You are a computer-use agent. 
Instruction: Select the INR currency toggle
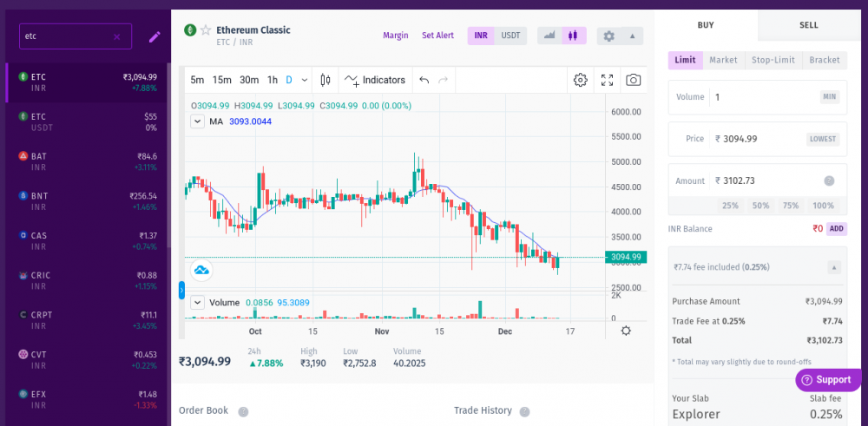point(480,36)
